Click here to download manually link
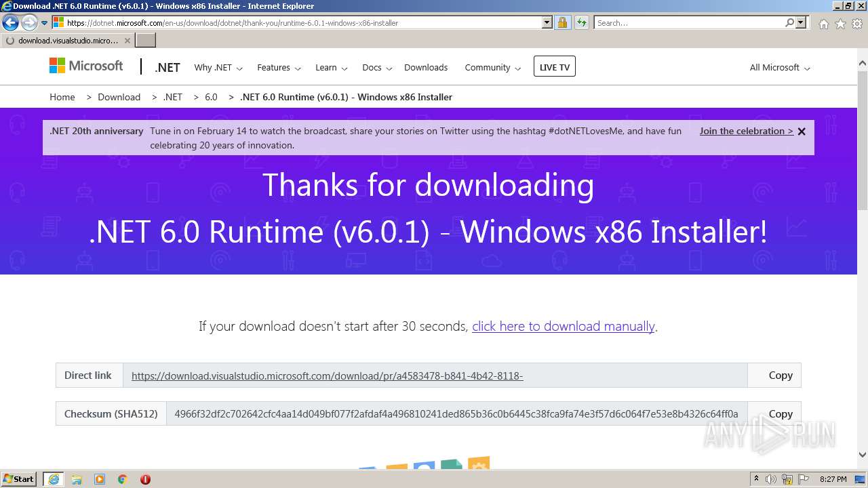868x488 pixels. pyautogui.click(x=564, y=326)
